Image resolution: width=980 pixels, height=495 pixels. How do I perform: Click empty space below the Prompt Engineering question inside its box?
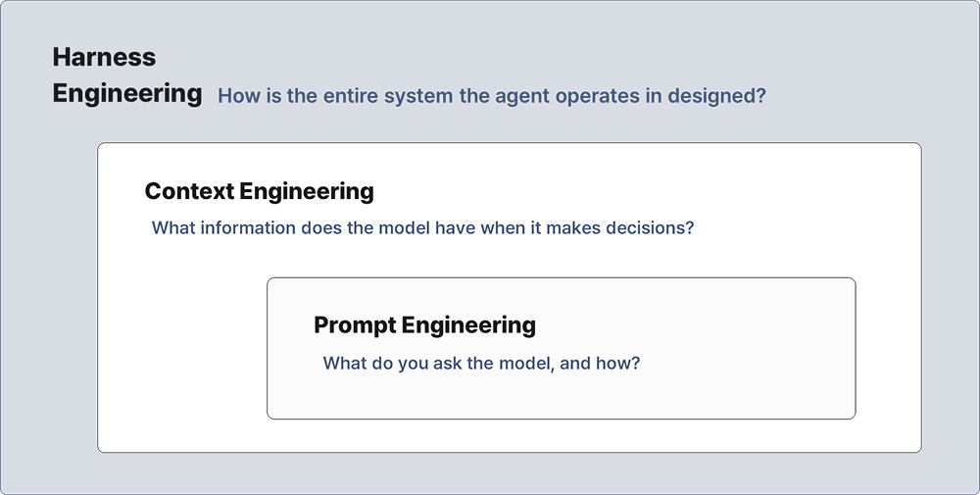[561, 397]
